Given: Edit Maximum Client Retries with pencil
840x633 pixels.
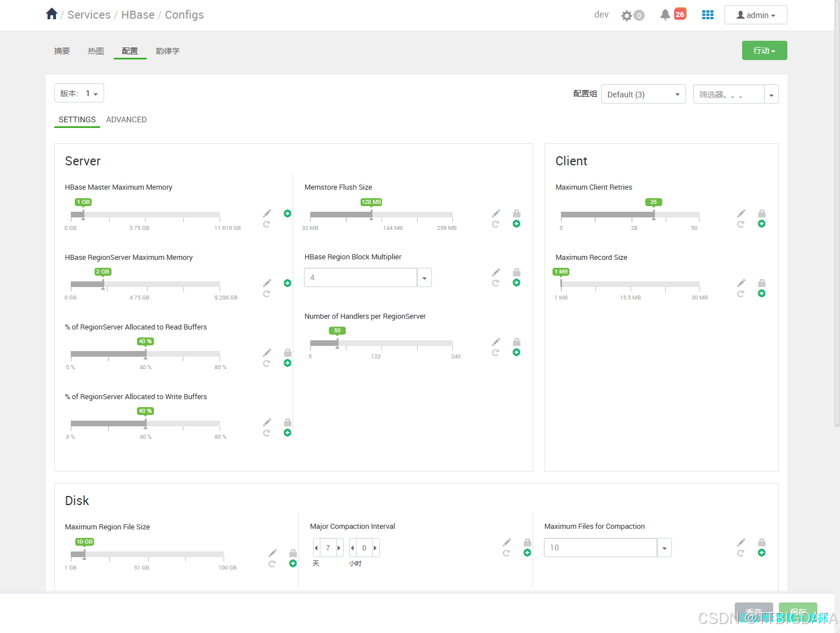Looking at the screenshot, I should pyautogui.click(x=742, y=213).
